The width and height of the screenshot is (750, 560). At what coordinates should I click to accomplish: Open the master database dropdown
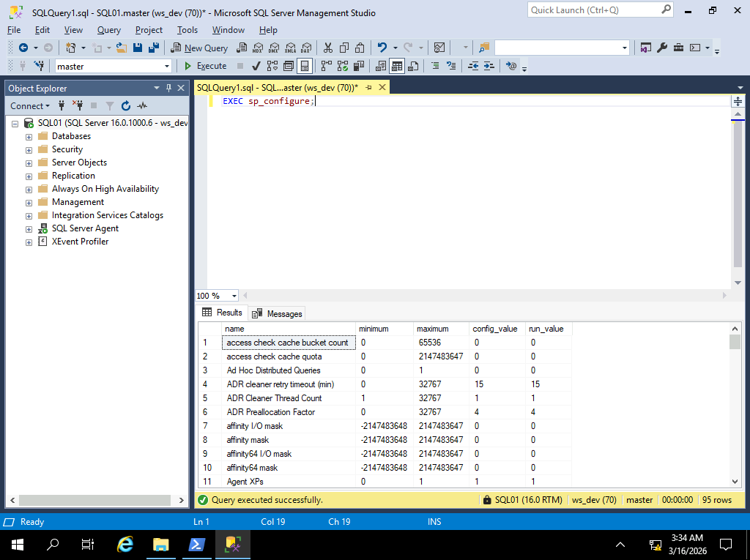(x=167, y=66)
